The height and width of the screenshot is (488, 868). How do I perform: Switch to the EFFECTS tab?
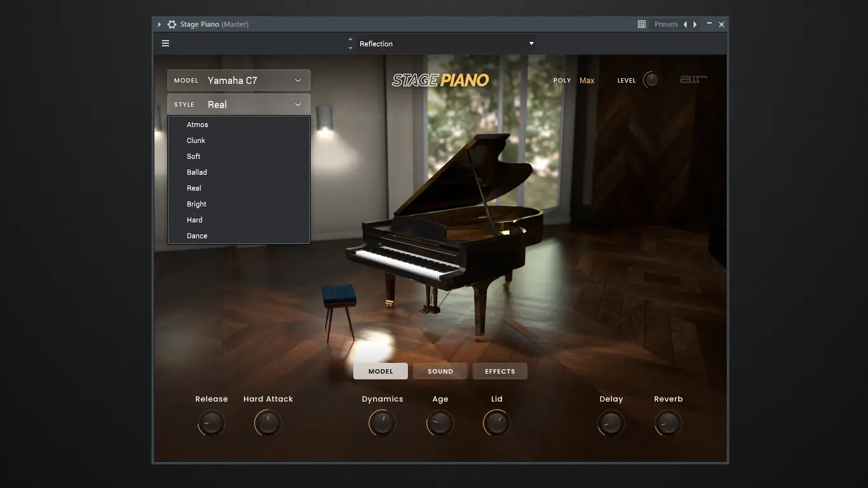coord(499,371)
